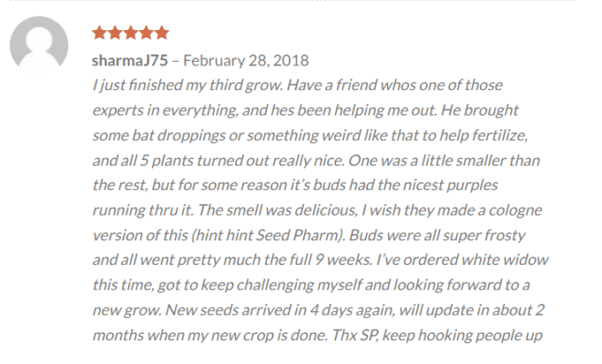Click the fourth orange rating star
Viewport: 602px width, 364px height.
click(x=147, y=33)
